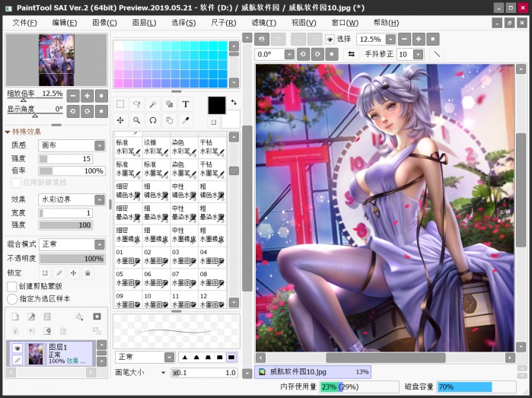
Task: Toggle 创建剪贴蒙版 checkbox
Action: point(12,286)
